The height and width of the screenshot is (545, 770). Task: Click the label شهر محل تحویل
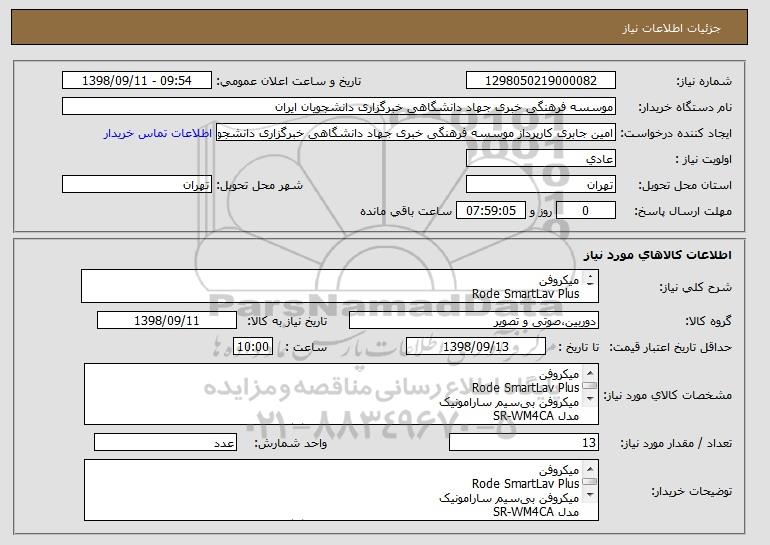pos(260,185)
